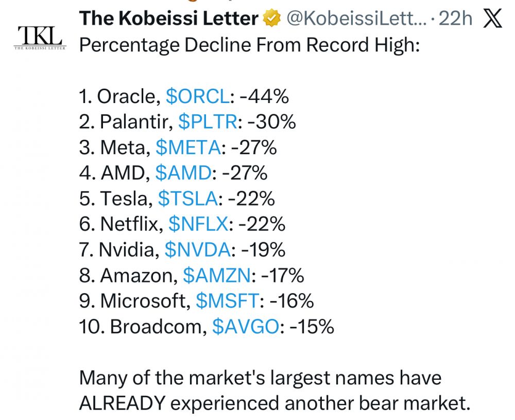Open the $MSFT cashtag

point(226,301)
